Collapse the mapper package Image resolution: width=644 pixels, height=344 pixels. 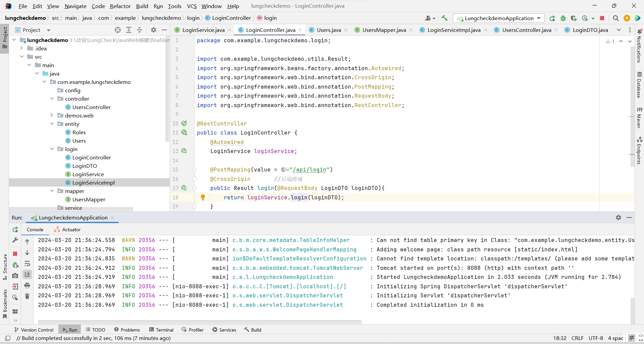pos(52,191)
